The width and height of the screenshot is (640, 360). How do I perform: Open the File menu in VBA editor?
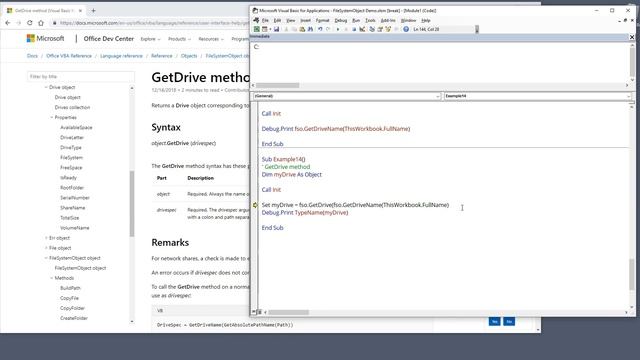[265, 20]
